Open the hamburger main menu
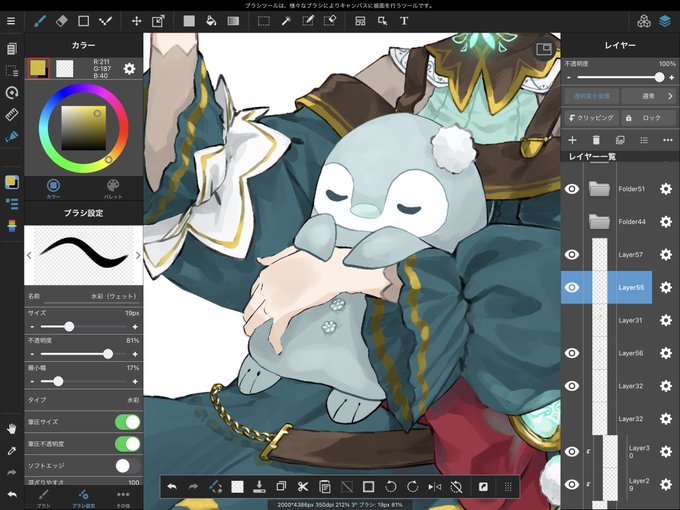 pos(11,21)
